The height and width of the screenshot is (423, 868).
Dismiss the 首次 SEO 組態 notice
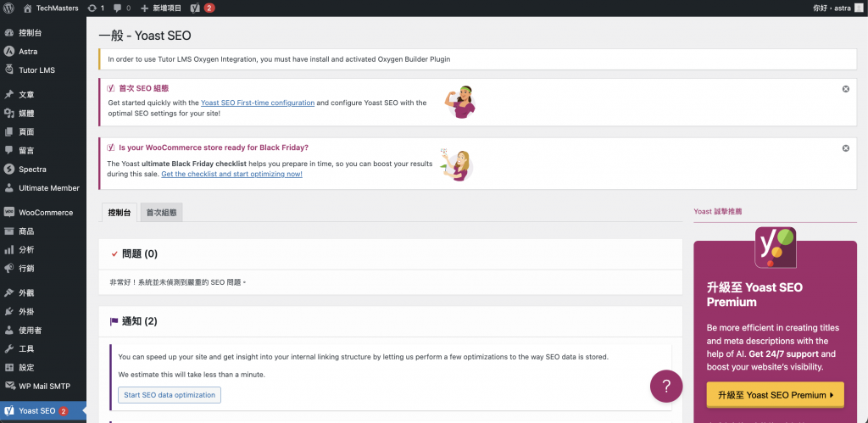pos(846,89)
